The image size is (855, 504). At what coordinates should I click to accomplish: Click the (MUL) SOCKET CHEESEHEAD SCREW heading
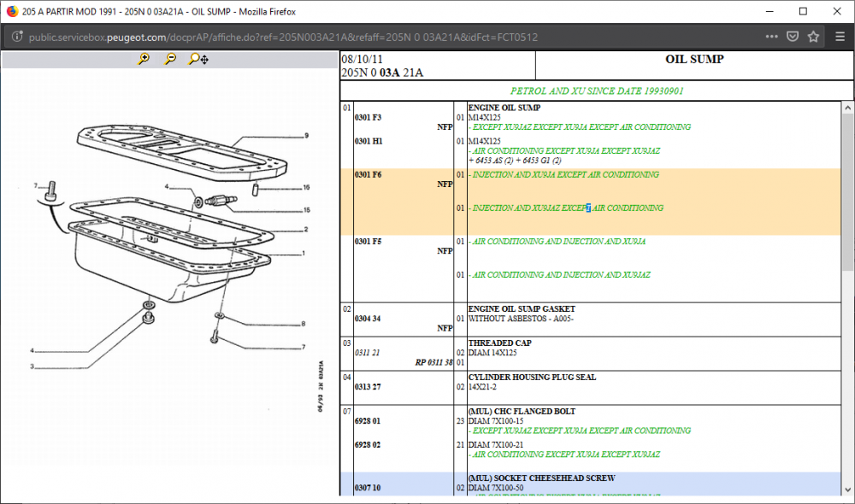coord(542,478)
